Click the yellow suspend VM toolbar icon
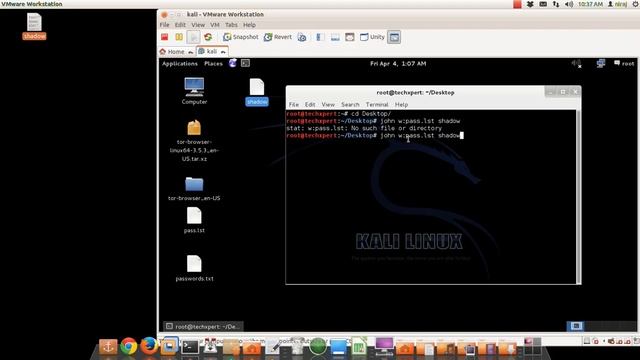 (179, 37)
